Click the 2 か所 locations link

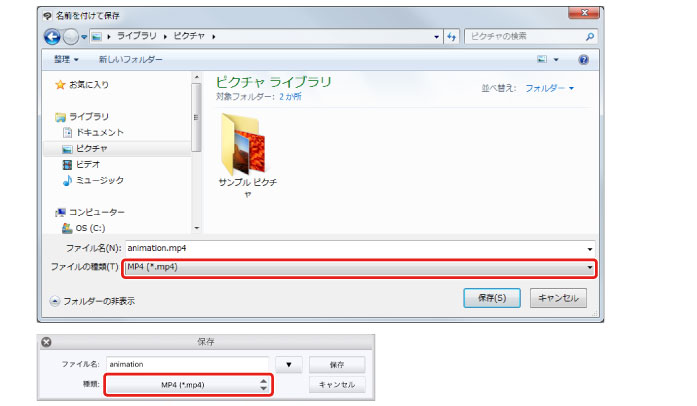(290, 96)
